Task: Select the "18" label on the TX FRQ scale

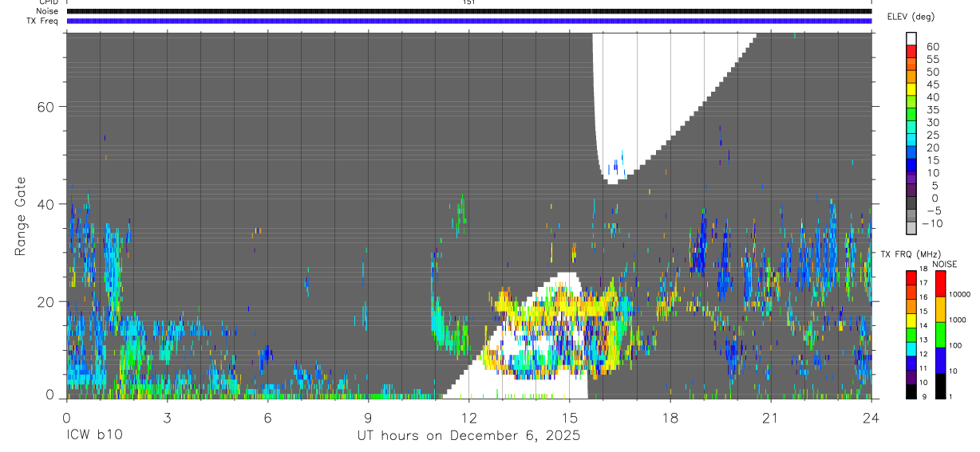Action: tap(925, 269)
